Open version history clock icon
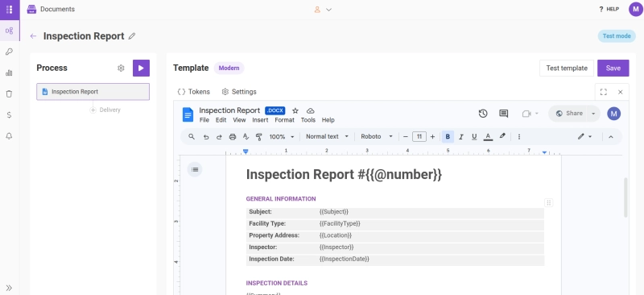 [x=483, y=114]
